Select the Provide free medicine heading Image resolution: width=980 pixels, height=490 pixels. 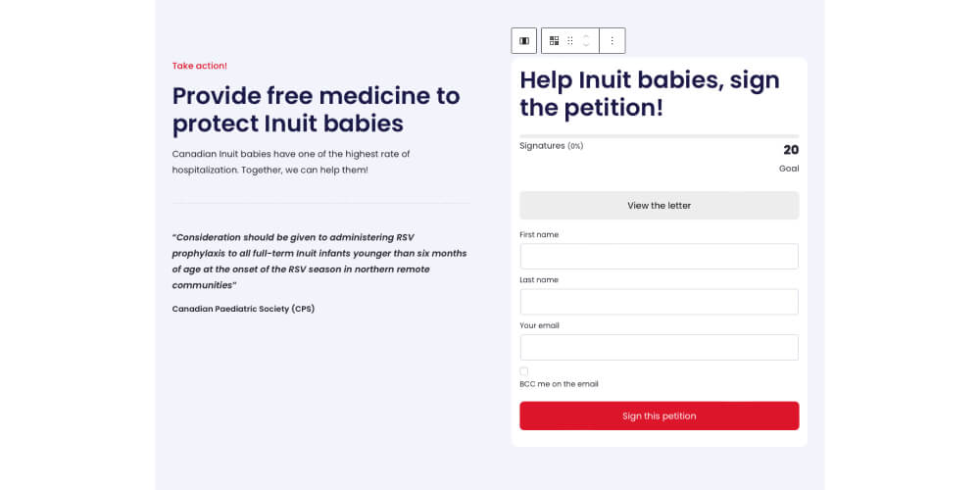(317, 110)
